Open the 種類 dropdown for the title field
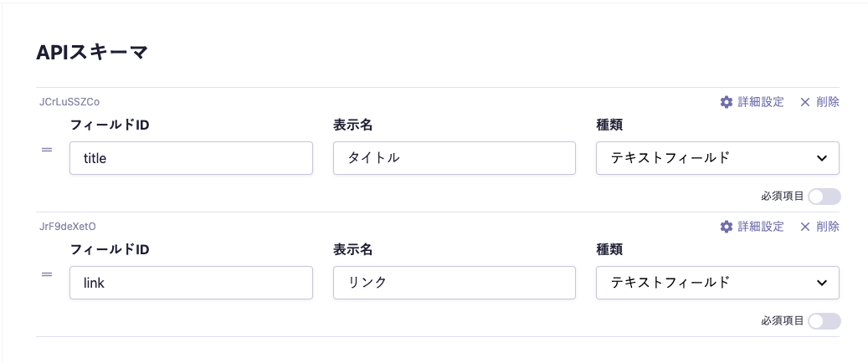This screenshot has width=868, height=363. pyautogui.click(x=716, y=158)
